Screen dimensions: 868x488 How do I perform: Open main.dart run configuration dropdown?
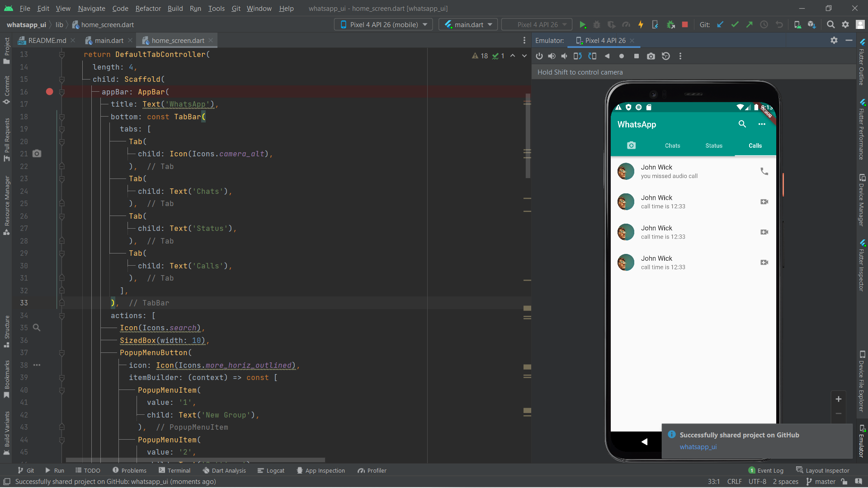coord(468,25)
